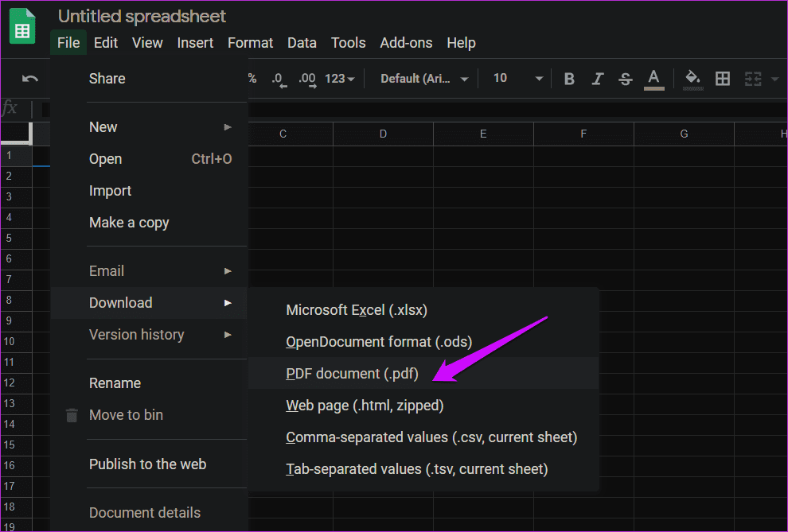Increase decimal places in toolbar

pyautogui.click(x=307, y=80)
